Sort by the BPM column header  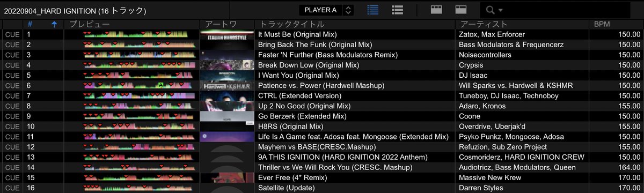point(602,24)
